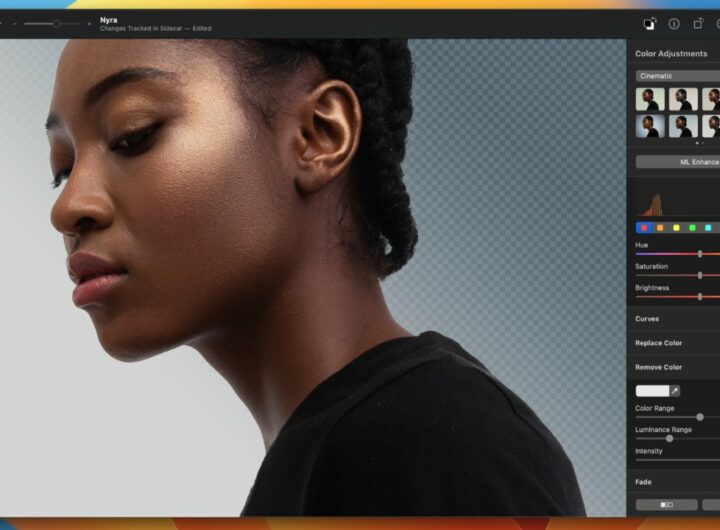This screenshot has height=530, width=720.
Task: Choose the first Cinematic preset thumbnail
Action: click(x=650, y=99)
